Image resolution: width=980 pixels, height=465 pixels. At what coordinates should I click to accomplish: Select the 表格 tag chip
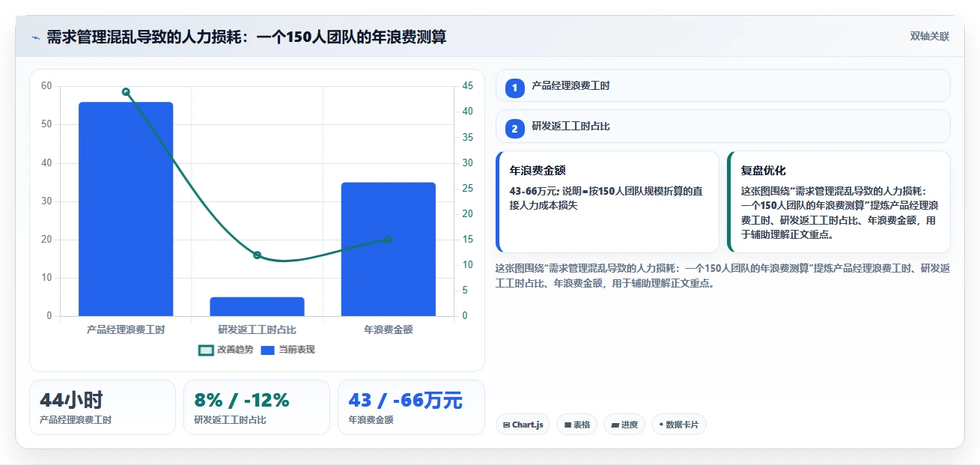click(576, 425)
